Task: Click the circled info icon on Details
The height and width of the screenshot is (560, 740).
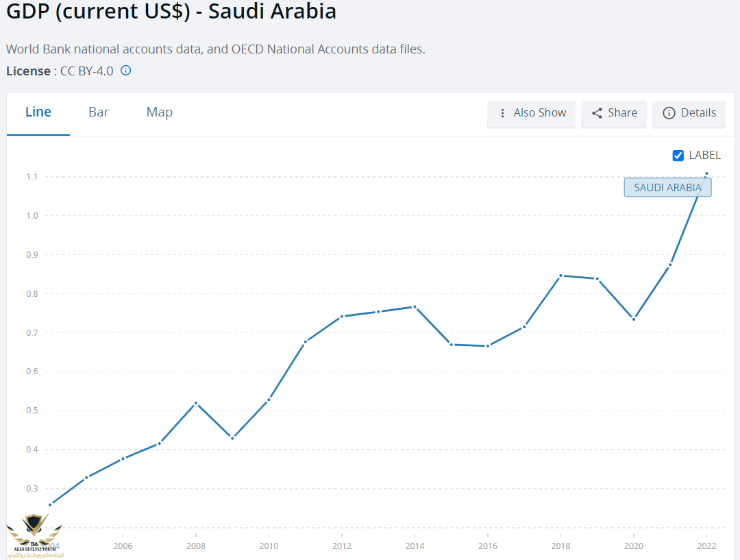Action: tap(669, 113)
